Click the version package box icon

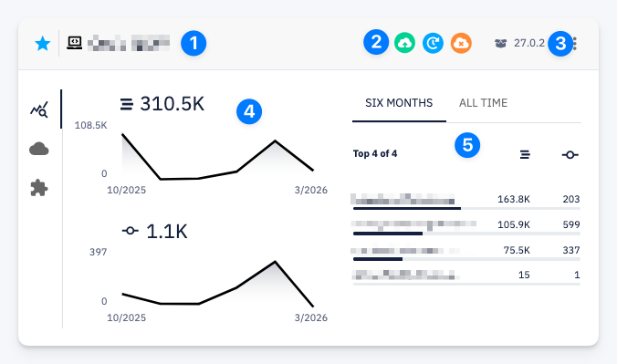click(x=500, y=43)
